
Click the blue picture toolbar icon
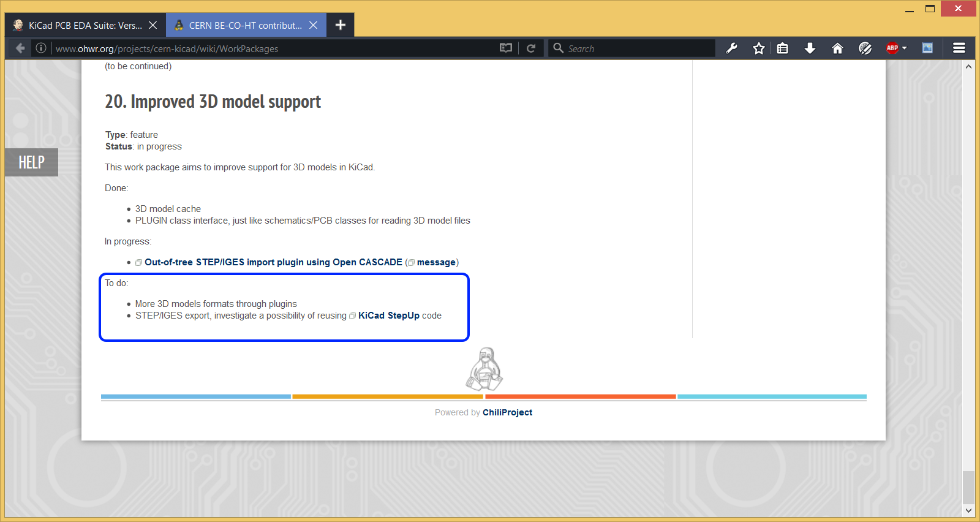(927, 48)
